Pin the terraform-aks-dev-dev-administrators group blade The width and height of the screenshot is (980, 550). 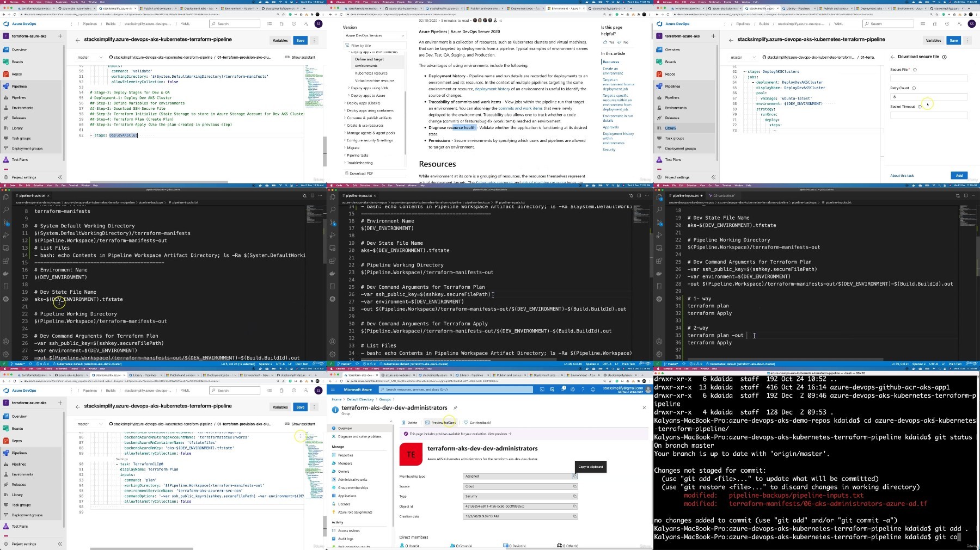coord(456,407)
